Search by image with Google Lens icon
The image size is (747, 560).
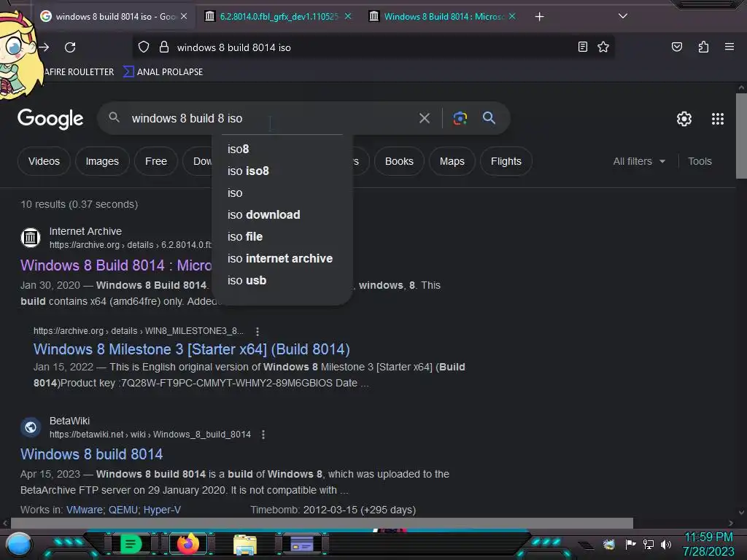[x=460, y=118]
